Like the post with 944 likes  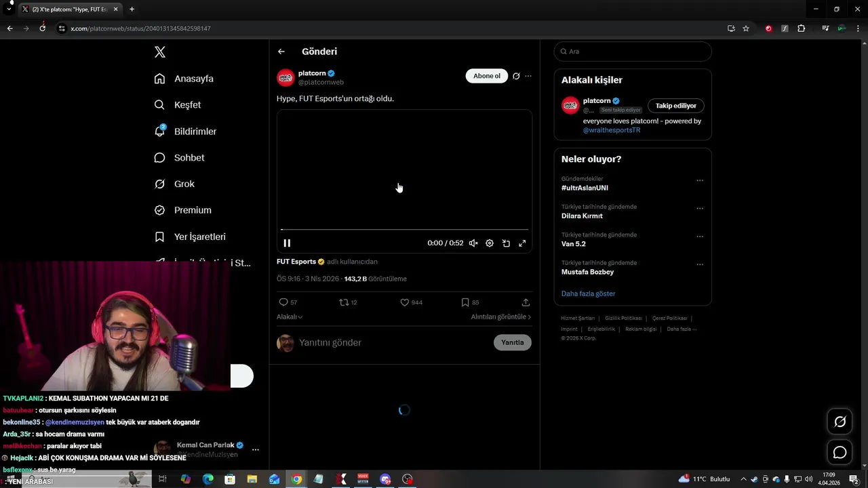tap(405, 302)
